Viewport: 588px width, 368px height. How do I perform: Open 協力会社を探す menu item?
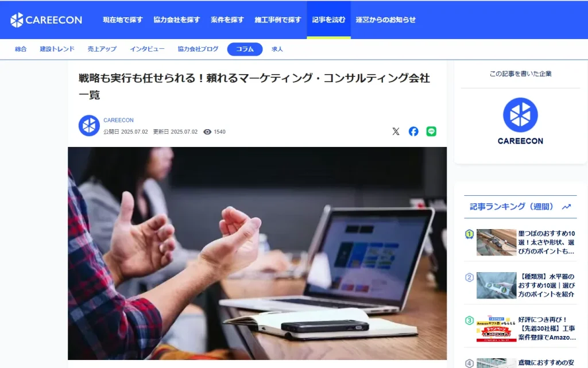(177, 20)
